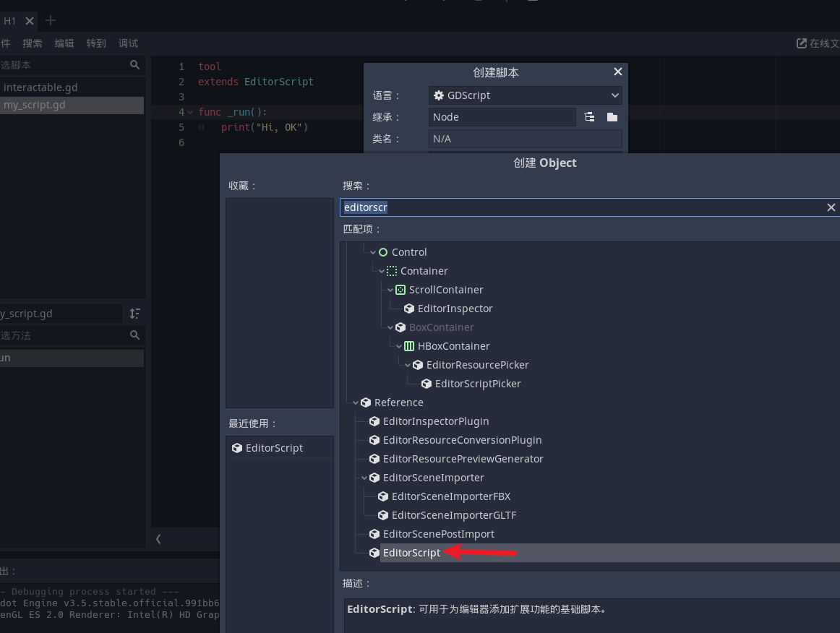Viewport: 840px width, 633px height.
Task: Open the Search menu (搜索)
Action: click(33, 43)
